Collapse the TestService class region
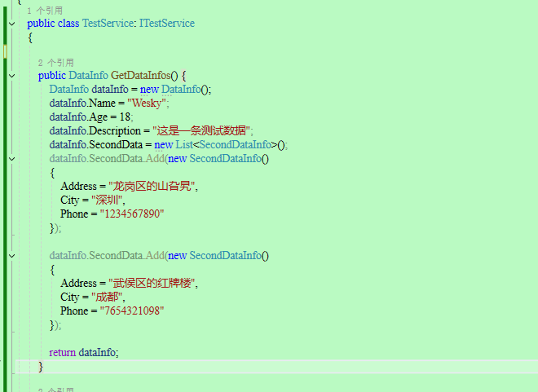Viewport: 538px width, 392px height. (x=12, y=24)
